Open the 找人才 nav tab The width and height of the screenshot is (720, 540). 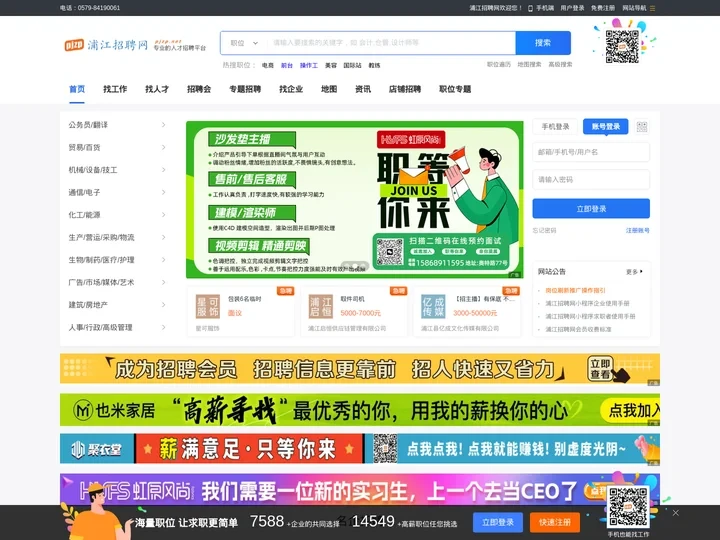[x=157, y=89]
